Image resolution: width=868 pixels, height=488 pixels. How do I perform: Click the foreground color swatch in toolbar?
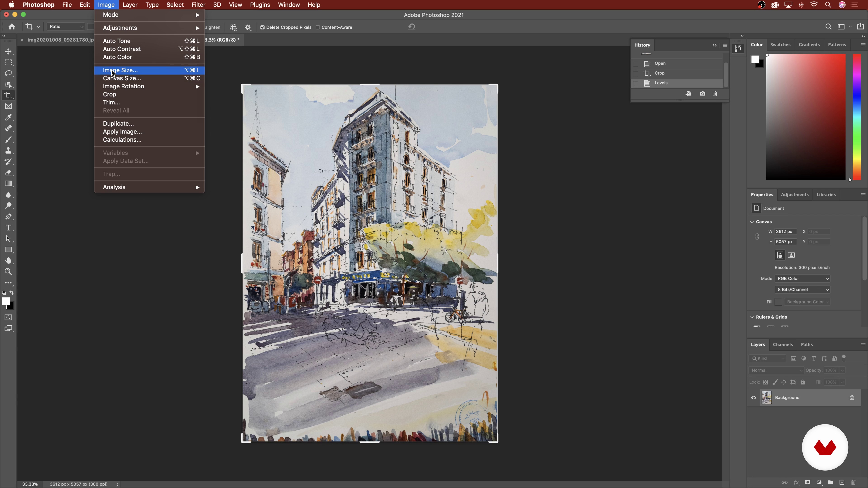[x=5, y=301]
